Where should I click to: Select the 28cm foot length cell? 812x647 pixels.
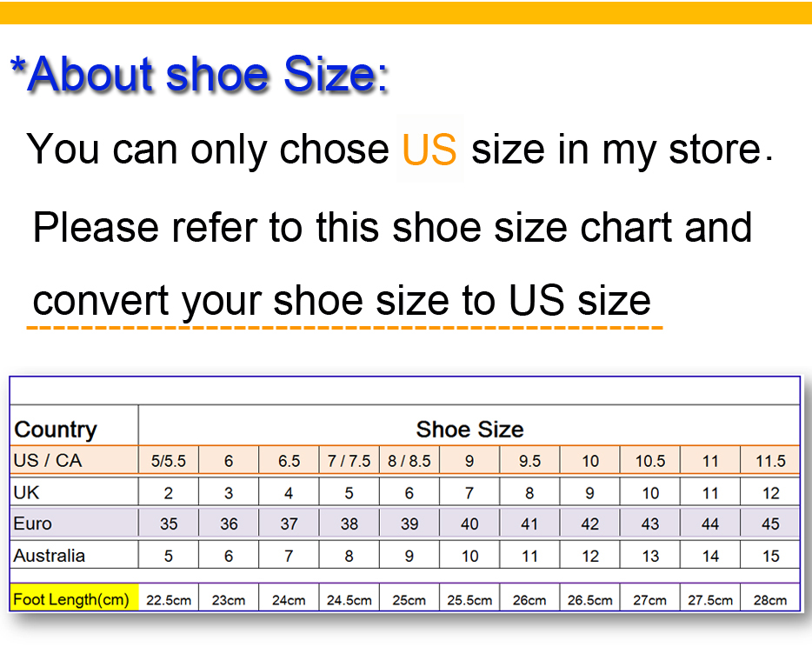(770, 599)
